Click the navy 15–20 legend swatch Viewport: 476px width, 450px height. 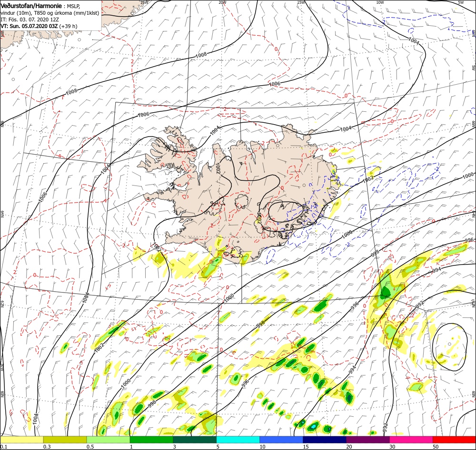[325, 440]
